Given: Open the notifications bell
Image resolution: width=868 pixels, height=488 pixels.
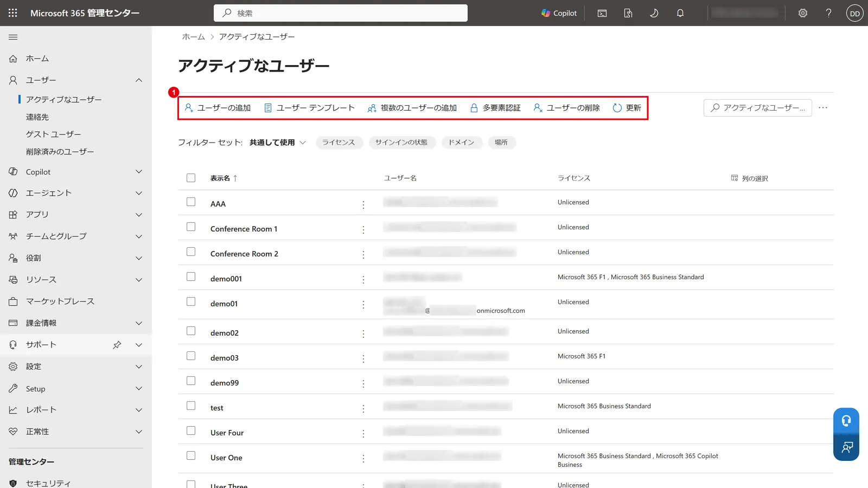Looking at the screenshot, I should click(680, 13).
